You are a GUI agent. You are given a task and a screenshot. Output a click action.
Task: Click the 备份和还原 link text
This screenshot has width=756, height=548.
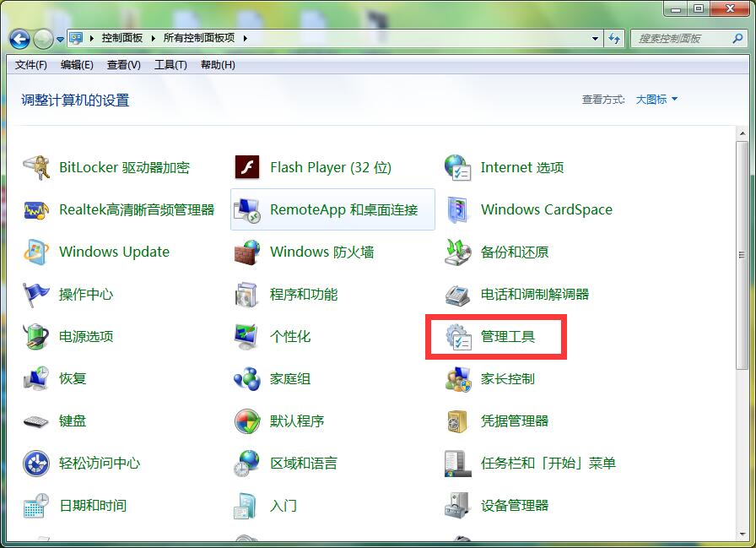tap(514, 252)
